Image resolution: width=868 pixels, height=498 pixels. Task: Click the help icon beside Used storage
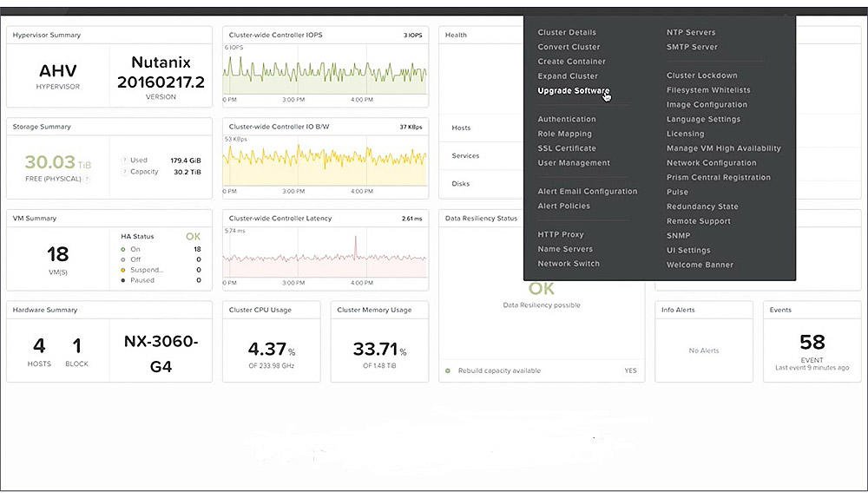tap(124, 161)
